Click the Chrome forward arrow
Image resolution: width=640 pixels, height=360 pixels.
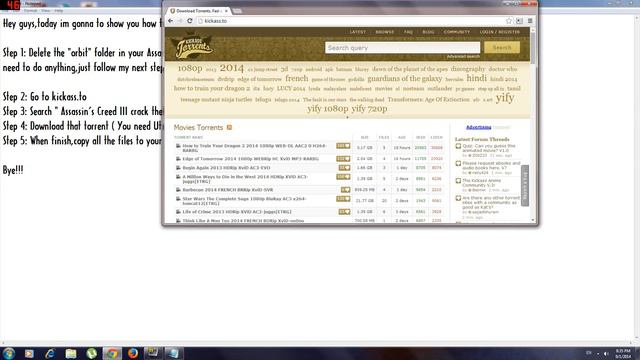(x=180, y=21)
